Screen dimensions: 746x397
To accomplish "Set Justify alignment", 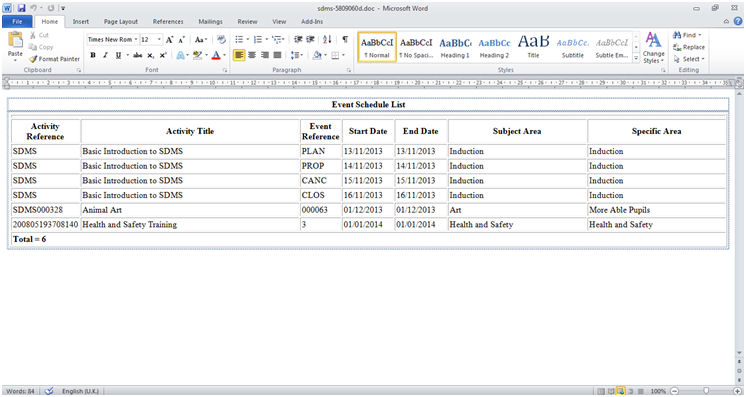I will (x=277, y=55).
